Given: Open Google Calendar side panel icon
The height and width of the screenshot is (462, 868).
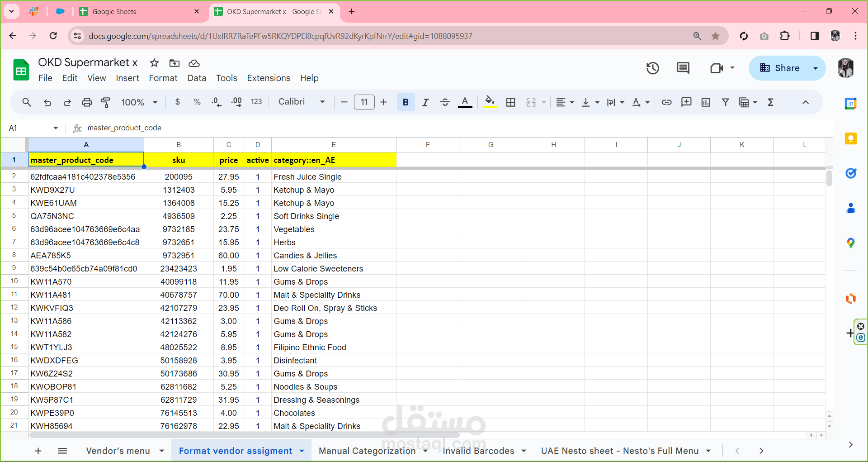Looking at the screenshot, I should click(x=851, y=104).
